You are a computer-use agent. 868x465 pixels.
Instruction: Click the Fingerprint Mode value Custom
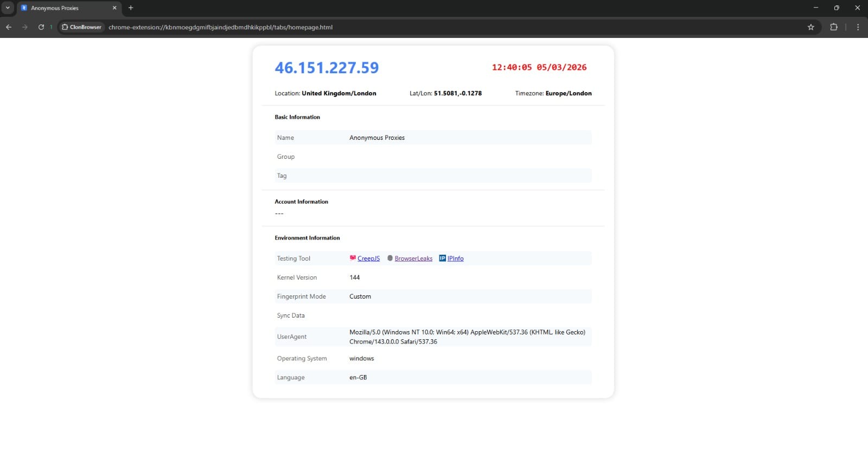tap(360, 296)
